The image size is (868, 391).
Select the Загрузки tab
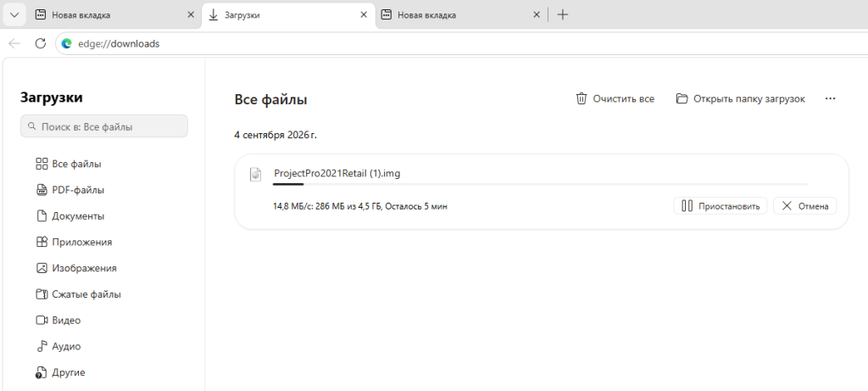click(x=288, y=15)
